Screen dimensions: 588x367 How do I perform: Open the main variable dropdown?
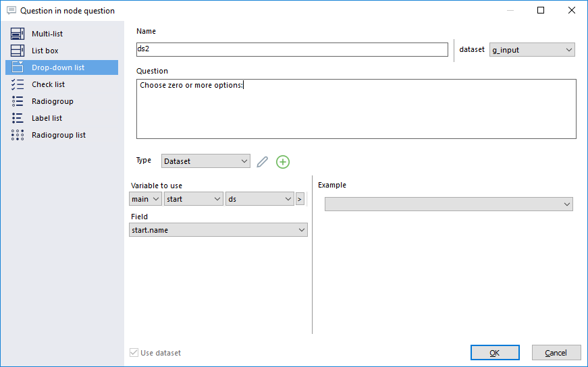coord(145,199)
